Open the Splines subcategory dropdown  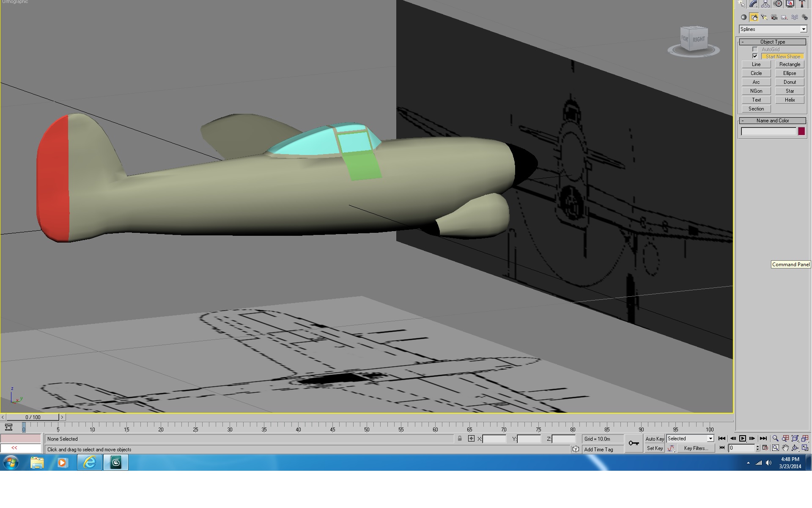(x=773, y=29)
